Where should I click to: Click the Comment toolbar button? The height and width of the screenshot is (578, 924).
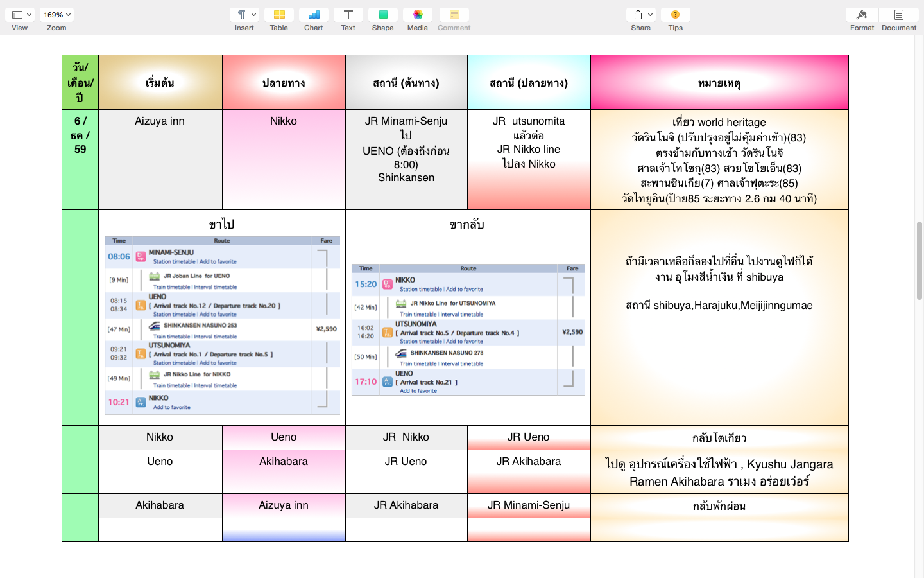(x=454, y=15)
